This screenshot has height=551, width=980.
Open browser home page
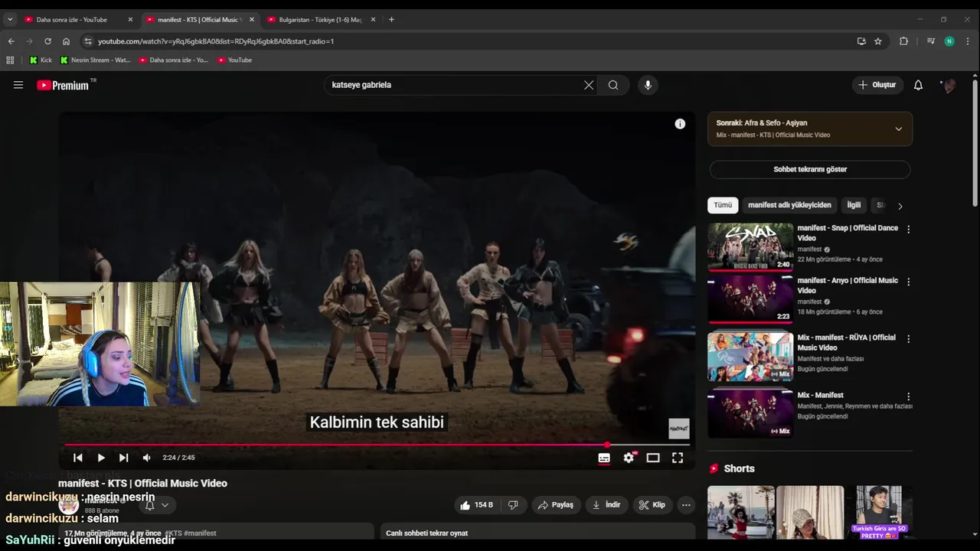coord(66,41)
